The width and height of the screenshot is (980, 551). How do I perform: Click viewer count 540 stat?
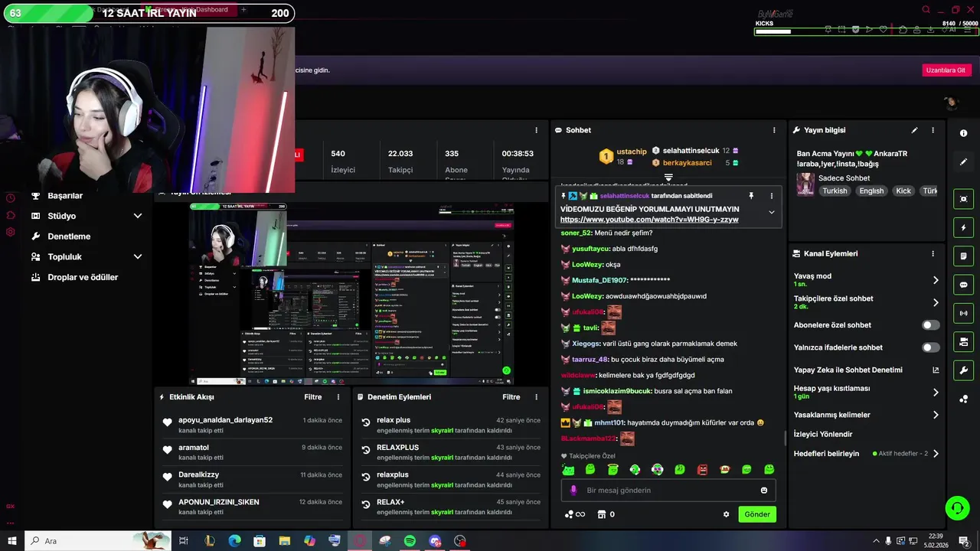coord(338,153)
